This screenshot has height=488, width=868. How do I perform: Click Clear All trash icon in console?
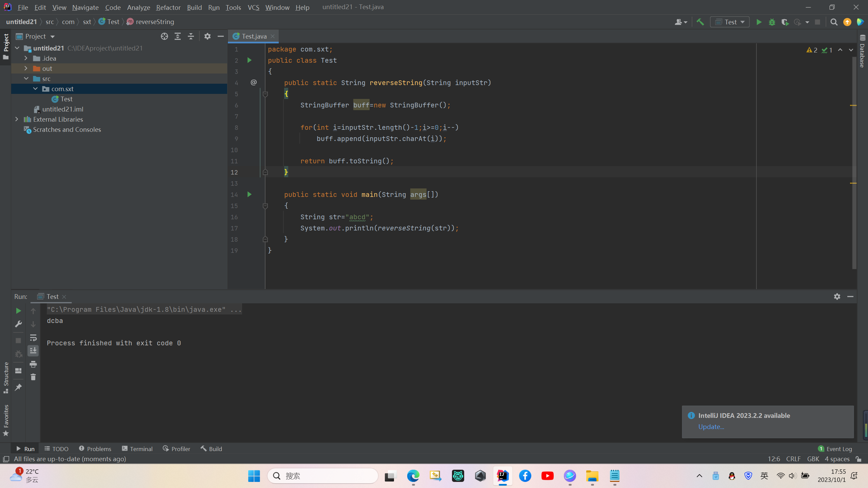[x=33, y=377]
